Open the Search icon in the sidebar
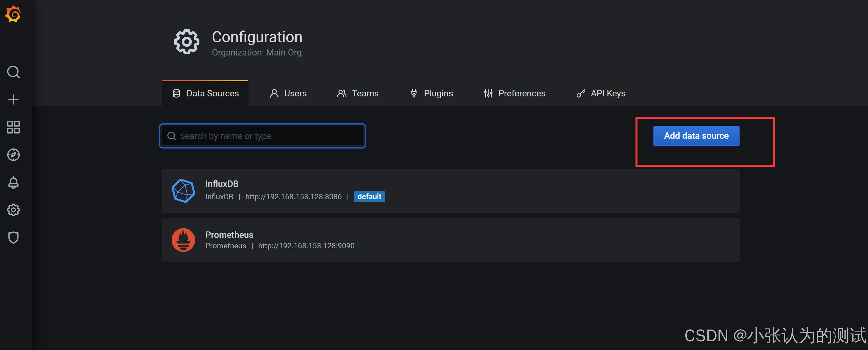This screenshot has width=868, height=350. click(x=13, y=72)
